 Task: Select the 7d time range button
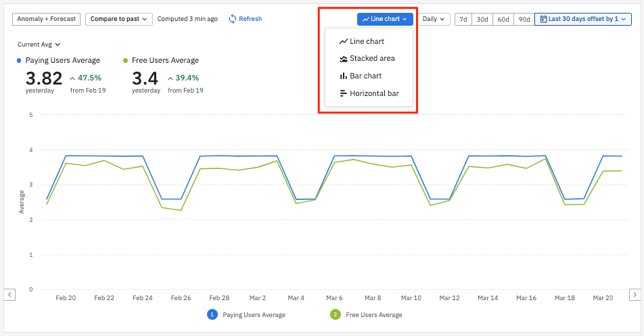[463, 19]
